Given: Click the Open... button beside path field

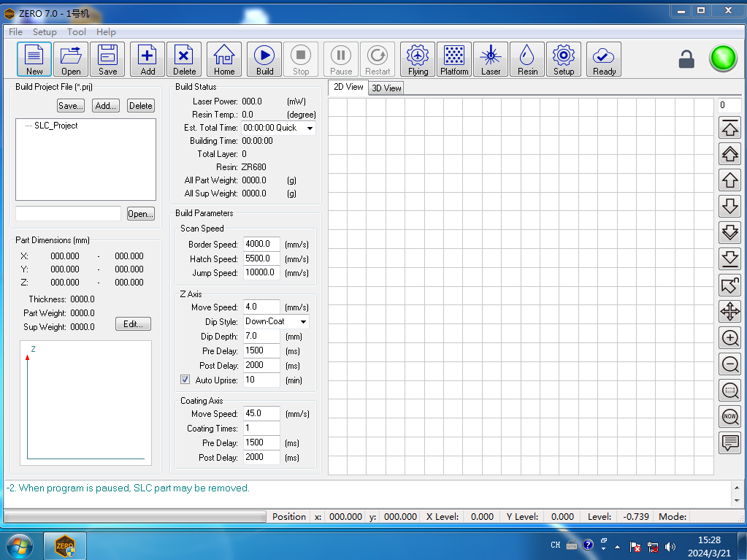Looking at the screenshot, I should pyautogui.click(x=140, y=214).
